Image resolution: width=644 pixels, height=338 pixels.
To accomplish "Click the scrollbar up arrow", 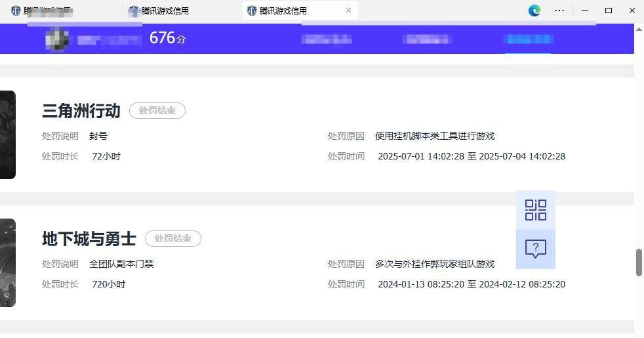I will click(639, 29).
